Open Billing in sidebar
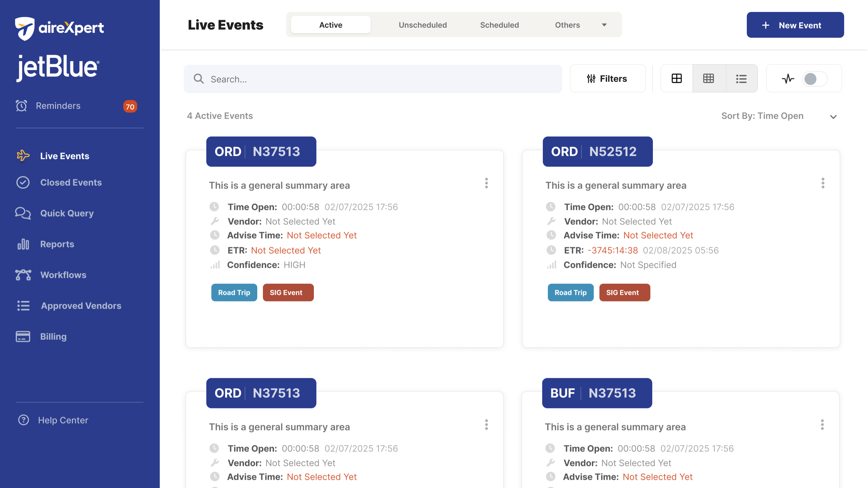868x488 pixels. click(53, 336)
